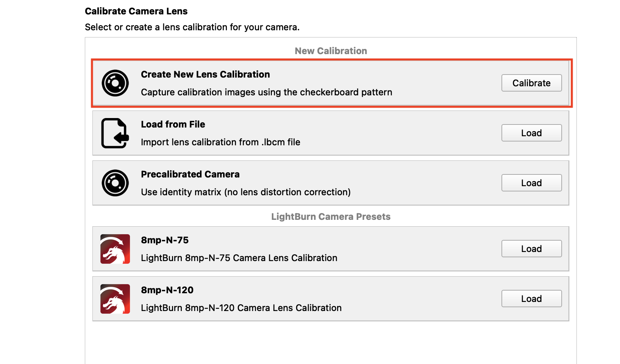Load the Precalibrated Camera identity matrix

531,183
